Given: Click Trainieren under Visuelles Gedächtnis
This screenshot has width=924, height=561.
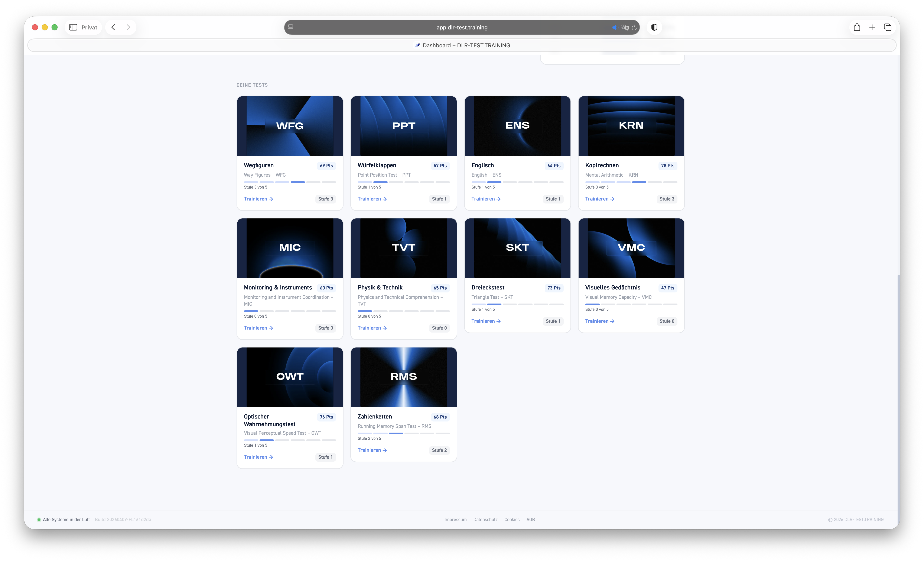Looking at the screenshot, I should [599, 321].
